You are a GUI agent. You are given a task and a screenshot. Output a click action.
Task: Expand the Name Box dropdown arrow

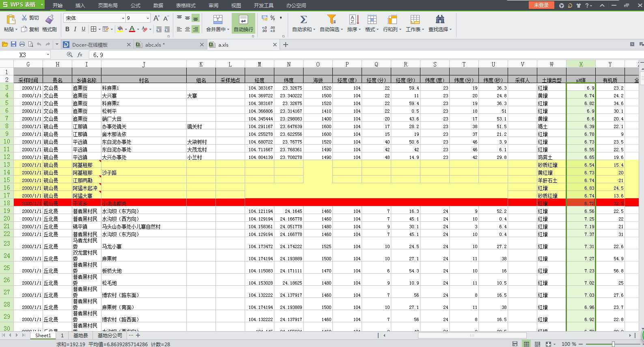coord(48,55)
